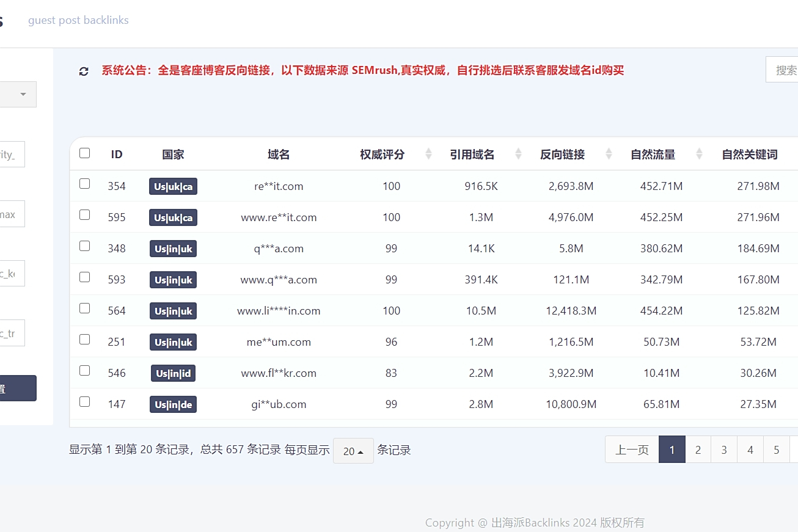Click the red 系统公告 announcement text
The width and height of the screenshot is (798, 532).
[363, 70]
